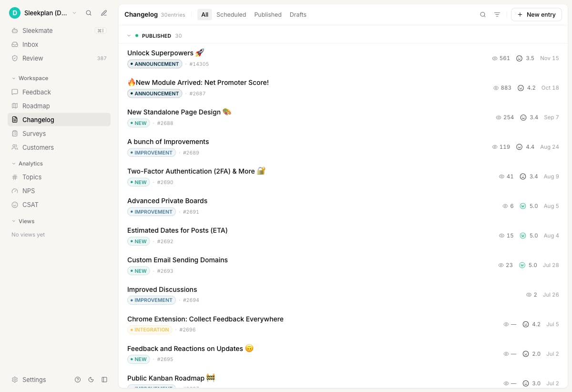Open the filter lines icon
This screenshot has height=392, width=572.
(497, 15)
